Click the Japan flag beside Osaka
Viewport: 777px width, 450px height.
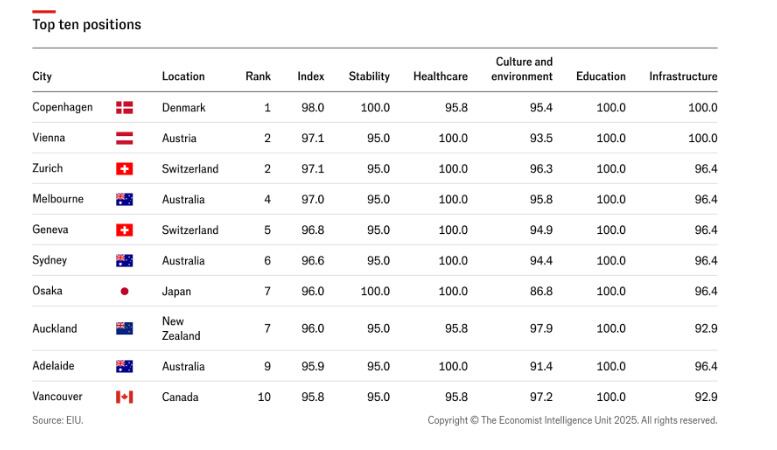tap(124, 292)
